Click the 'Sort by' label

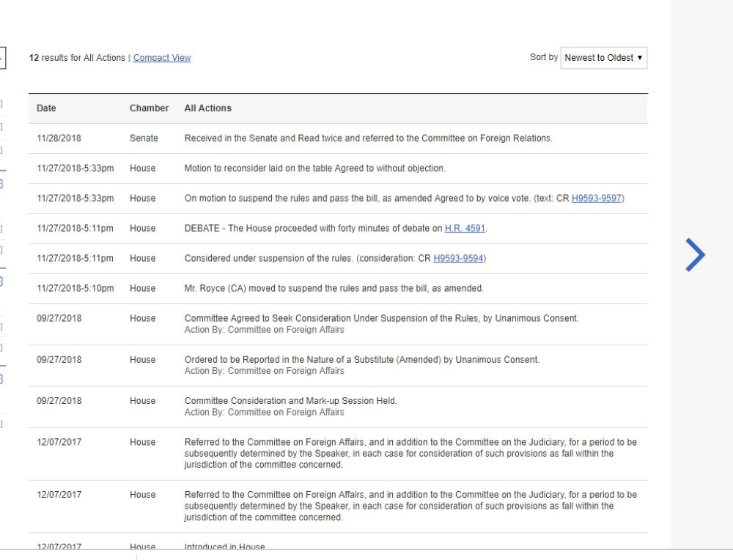(x=543, y=57)
